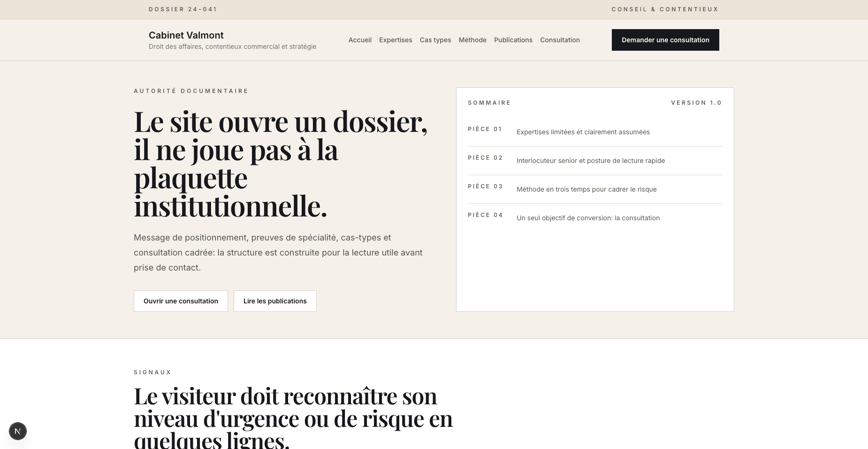Open Lire les publications
This screenshot has width=868, height=449.
point(275,301)
